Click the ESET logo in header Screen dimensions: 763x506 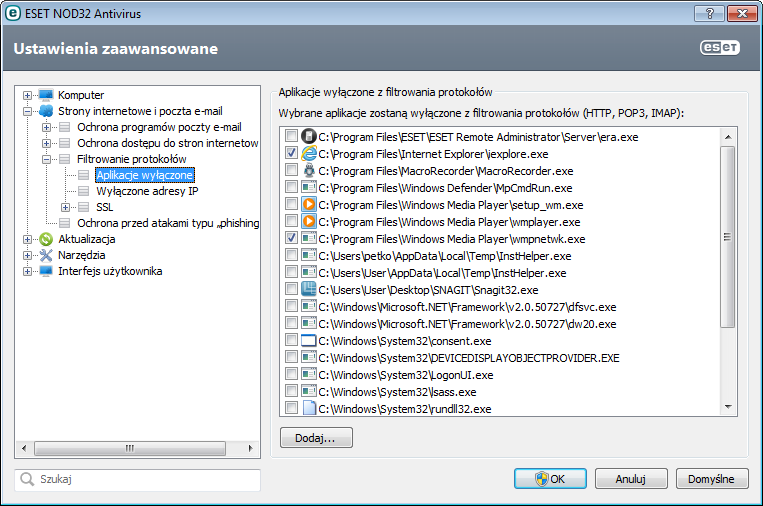point(720,47)
